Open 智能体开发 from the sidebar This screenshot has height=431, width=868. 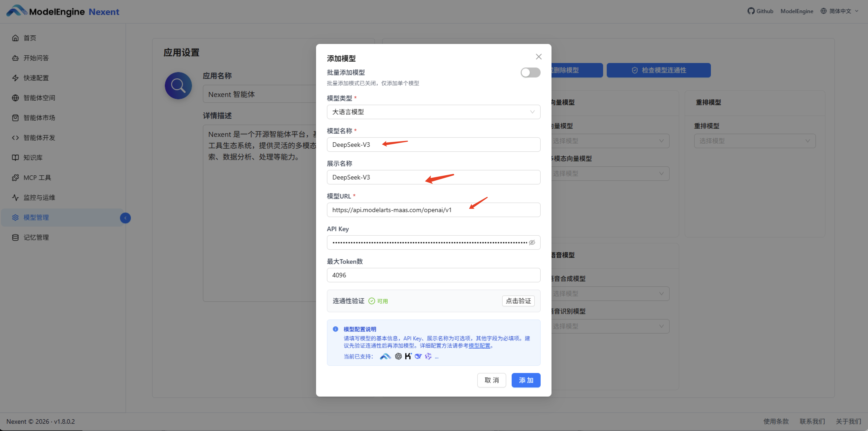[x=39, y=138]
